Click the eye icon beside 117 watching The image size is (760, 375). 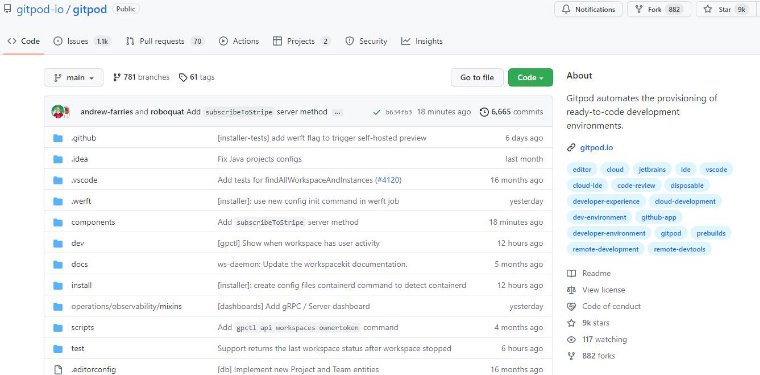[571, 339]
